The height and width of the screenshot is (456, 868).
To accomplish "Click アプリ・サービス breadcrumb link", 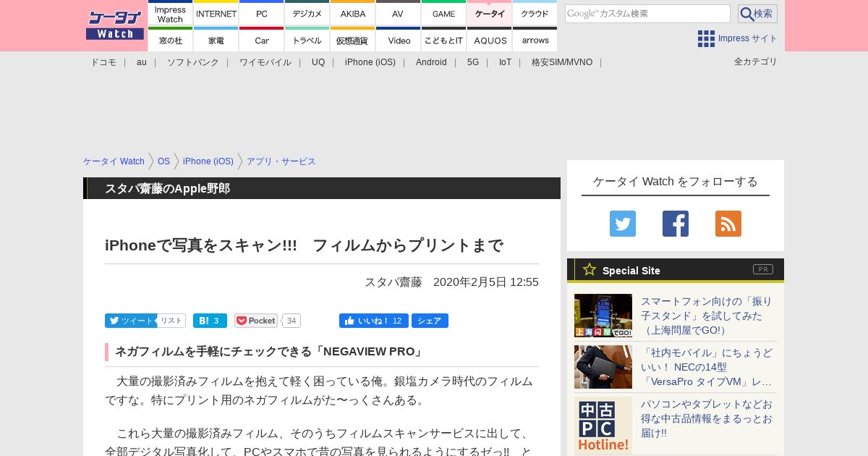I will pyautogui.click(x=281, y=161).
